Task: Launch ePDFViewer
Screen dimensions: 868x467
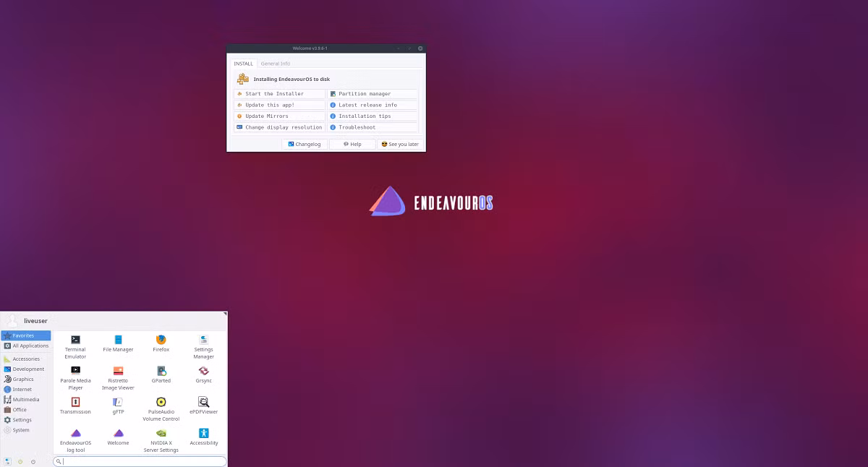Action: [203, 406]
